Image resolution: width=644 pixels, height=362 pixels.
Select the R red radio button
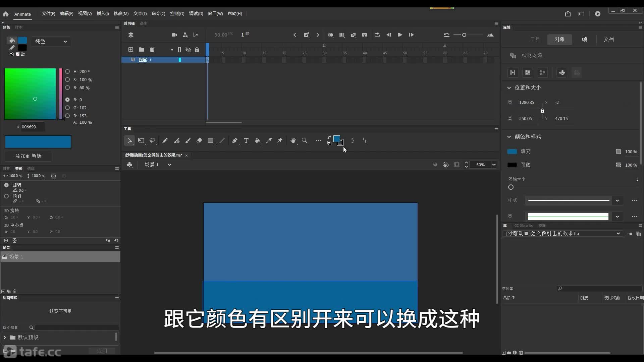click(67, 100)
